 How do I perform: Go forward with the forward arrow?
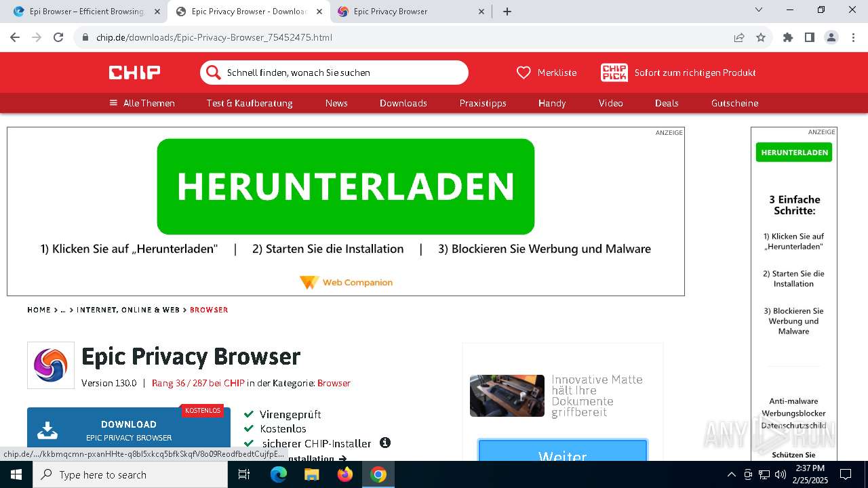coord(37,37)
